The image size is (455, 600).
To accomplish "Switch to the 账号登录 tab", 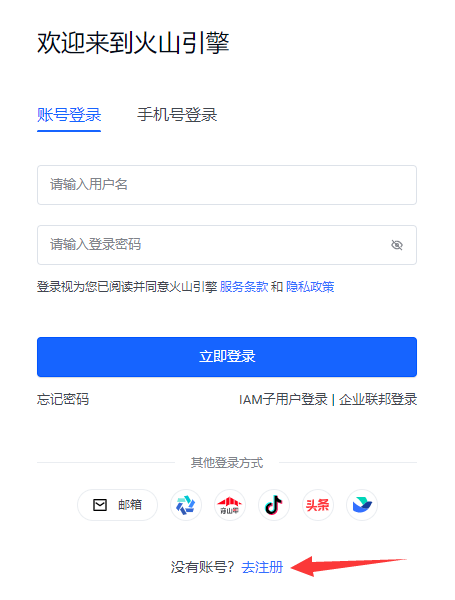I will click(x=69, y=115).
